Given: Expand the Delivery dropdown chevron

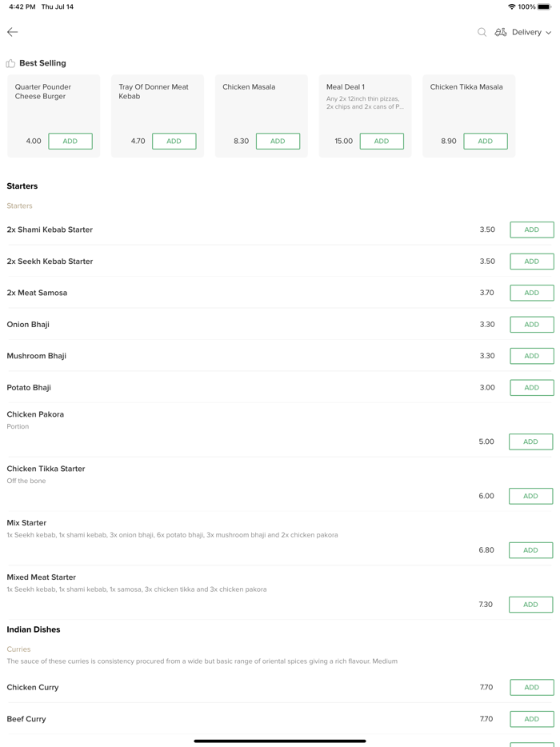Looking at the screenshot, I should pyautogui.click(x=549, y=33).
